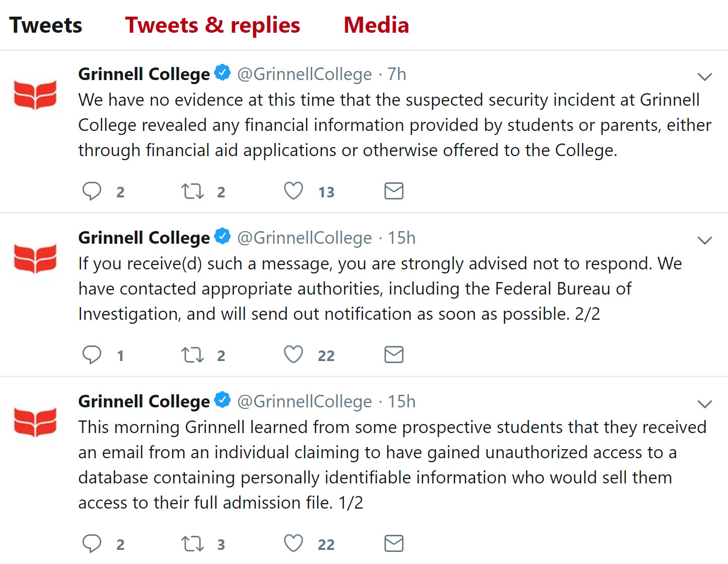Open the chevron menu on the 2/2 tweet
728x564 pixels.
pyautogui.click(x=704, y=240)
